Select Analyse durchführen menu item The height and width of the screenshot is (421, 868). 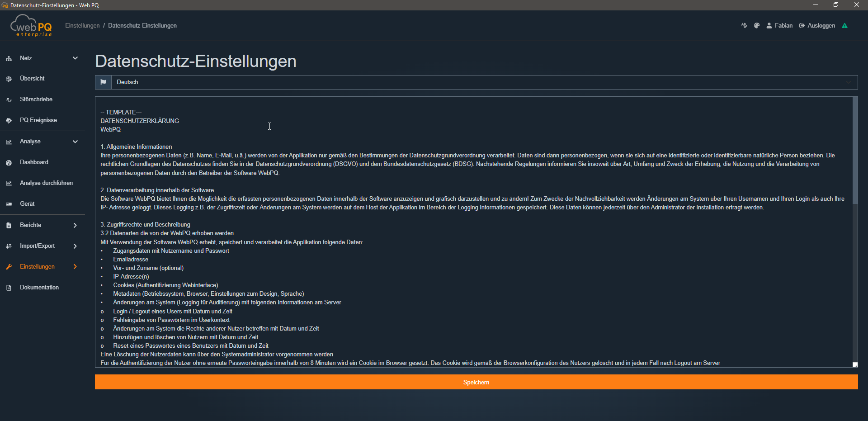tap(46, 183)
